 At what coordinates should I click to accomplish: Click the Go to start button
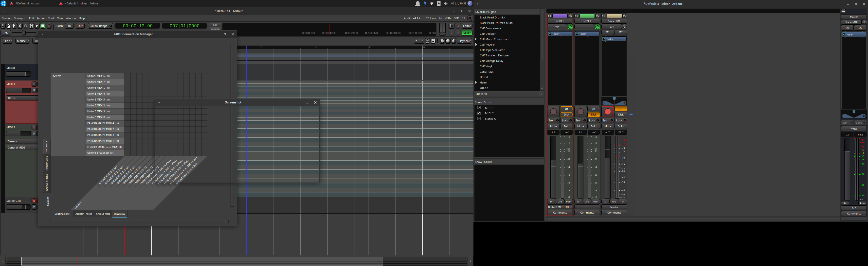point(15,26)
